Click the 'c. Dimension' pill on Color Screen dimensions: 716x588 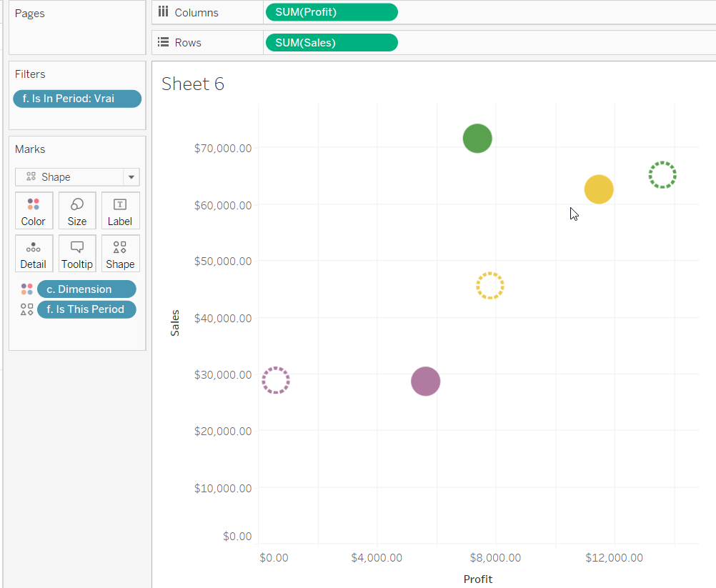click(x=86, y=289)
